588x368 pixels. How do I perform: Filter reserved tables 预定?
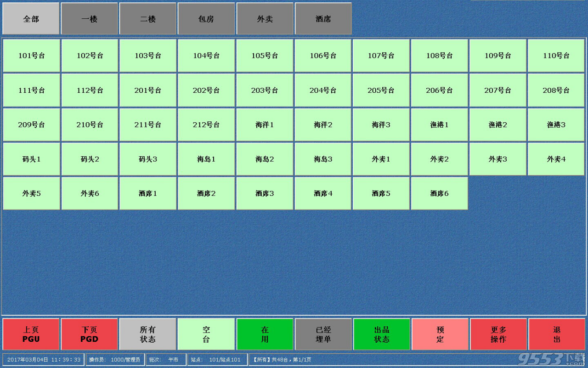coord(440,334)
